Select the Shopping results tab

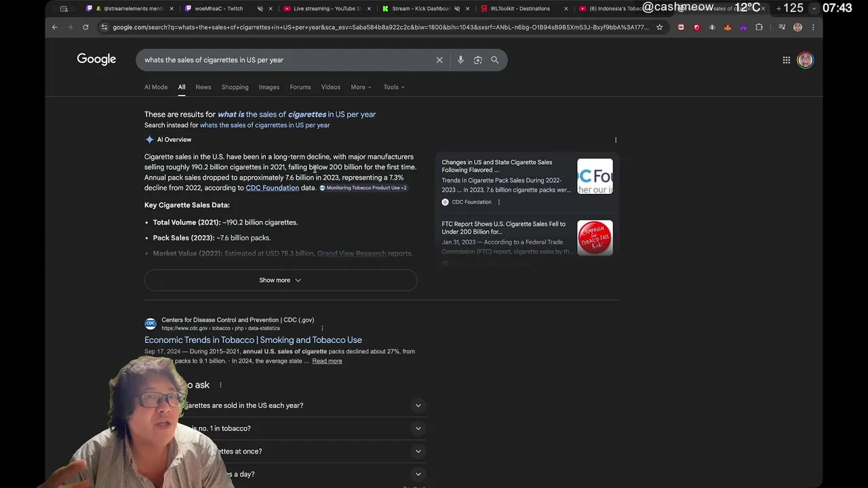(x=235, y=87)
